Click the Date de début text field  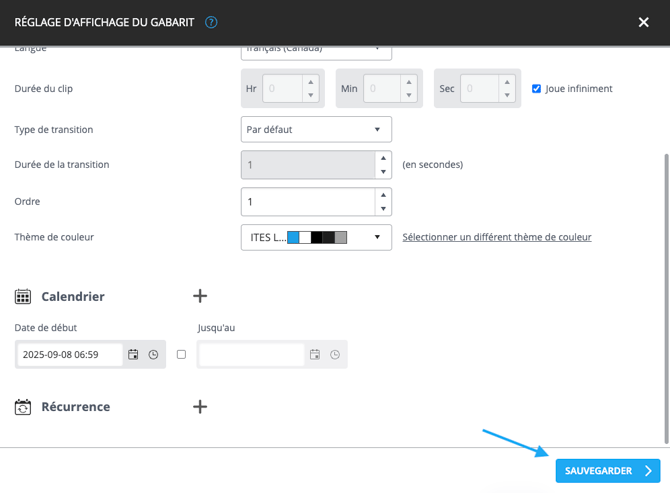(x=70, y=354)
